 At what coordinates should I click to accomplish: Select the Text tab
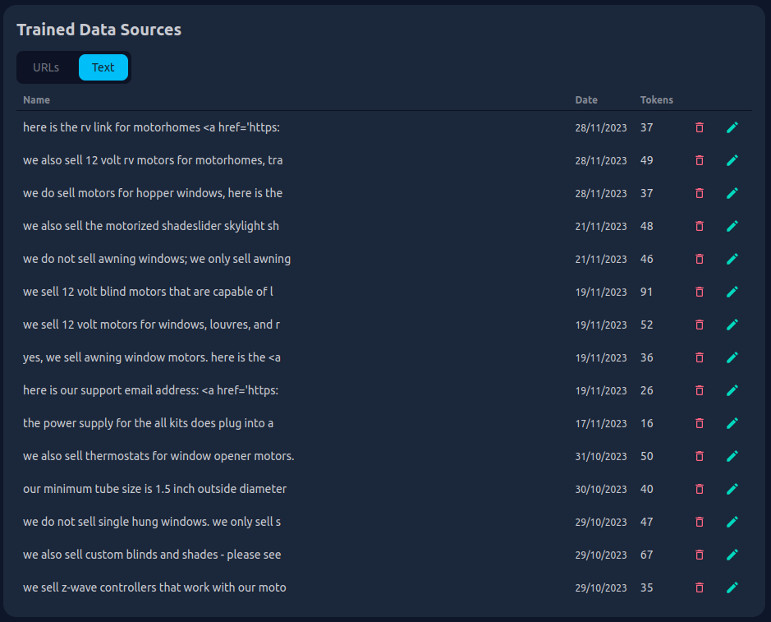[103, 68]
